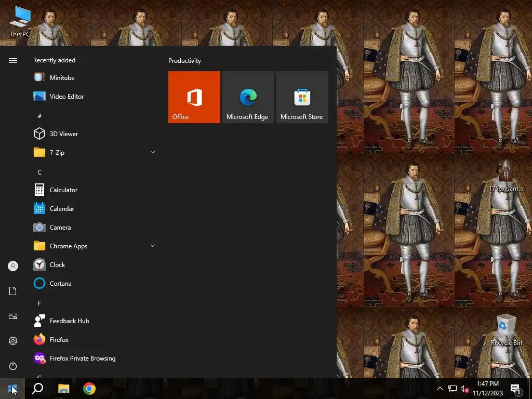Open the 7-Zip folder entry

(x=95, y=152)
